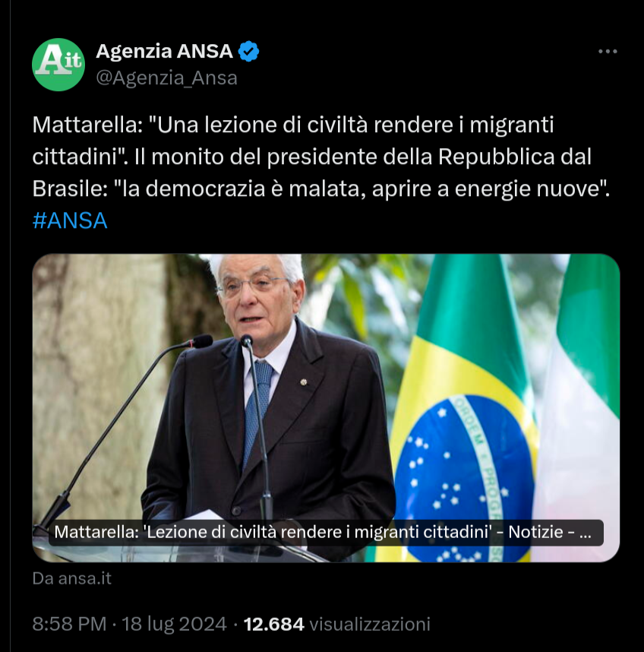Click the blue tie in the photo
The width and height of the screenshot is (644, 652).
pyautogui.click(x=258, y=406)
